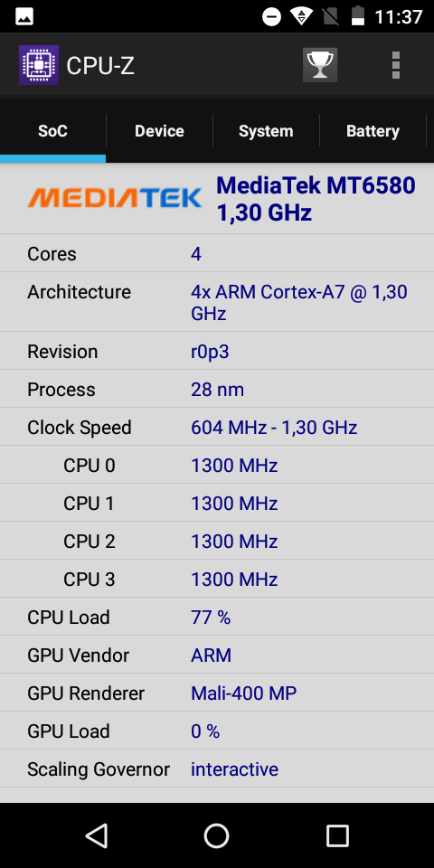Tap the Scaling Governor interactive row
The height and width of the screenshot is (868, 434).
[217, 769]
